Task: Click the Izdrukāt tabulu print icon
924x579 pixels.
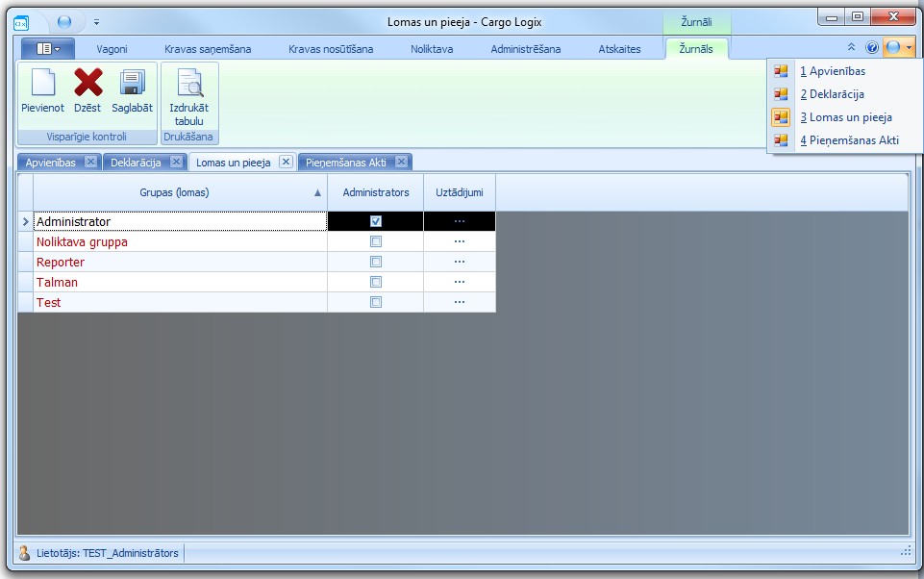Action: [189, 84]
